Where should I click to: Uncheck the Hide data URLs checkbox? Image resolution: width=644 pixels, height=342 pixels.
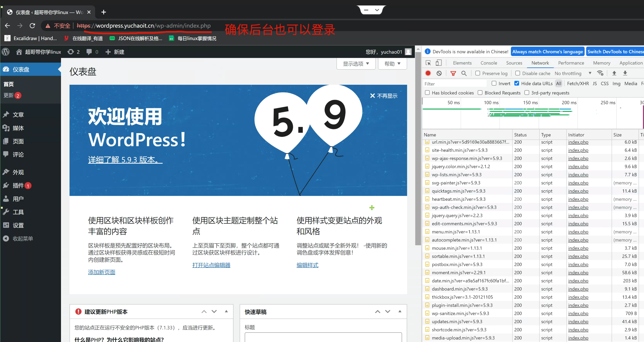click(x=517, y=83)
